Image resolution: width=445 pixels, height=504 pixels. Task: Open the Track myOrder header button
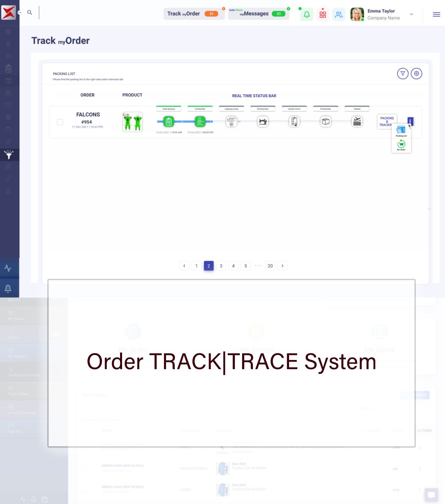(x=194, y=14)
